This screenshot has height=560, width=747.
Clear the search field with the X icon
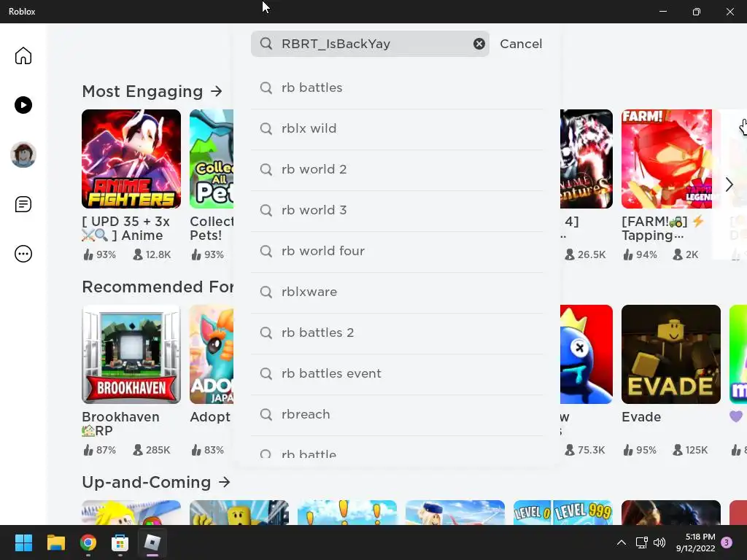(479, 44)
